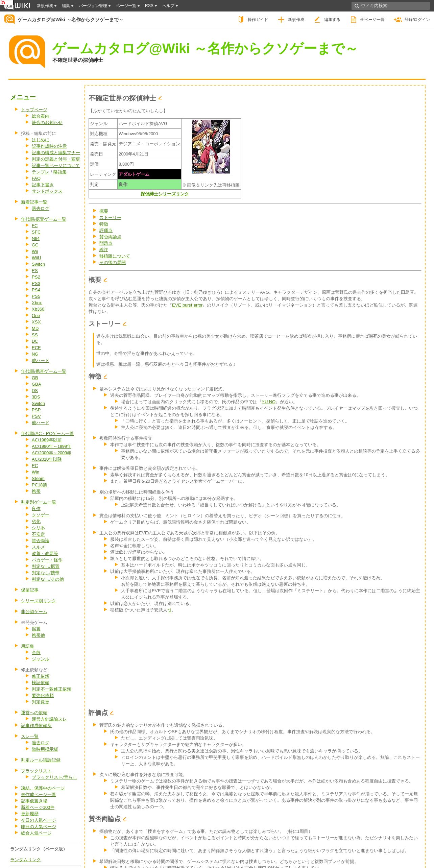Select GBA in handheld list
The width and height of the screenshot is (434, 868).
pyautogui.click(x=37, y=384)
